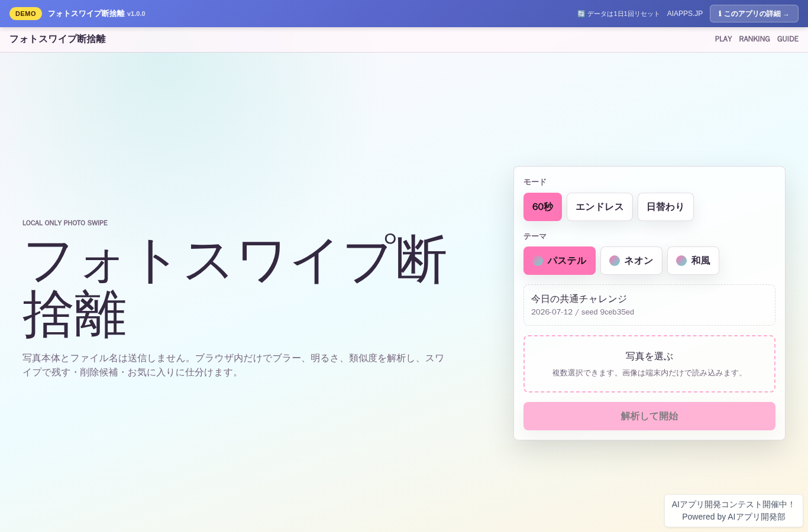Click the モード section label
This screenshot has height=532, width=808.
tap(535, 182)
